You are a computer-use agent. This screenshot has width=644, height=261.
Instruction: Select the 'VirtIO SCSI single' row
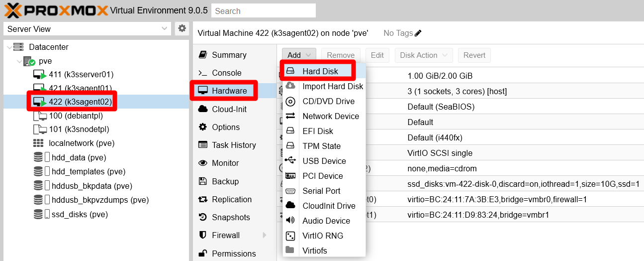point(460,153)
